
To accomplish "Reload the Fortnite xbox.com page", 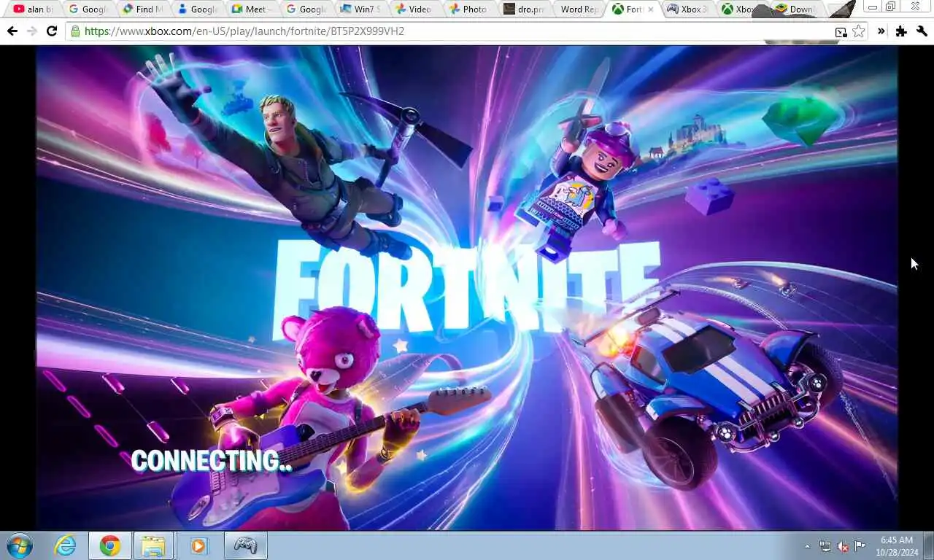I will click(x=52, y=31).
